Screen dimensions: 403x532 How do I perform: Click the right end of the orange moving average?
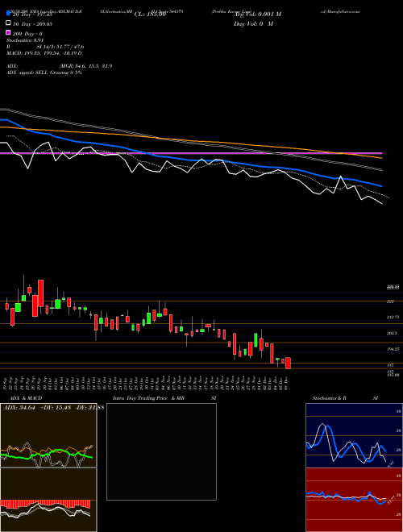pos(381,158)
